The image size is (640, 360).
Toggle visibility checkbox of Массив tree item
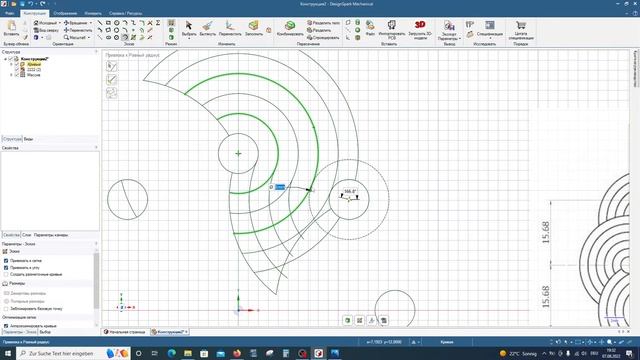17,75
